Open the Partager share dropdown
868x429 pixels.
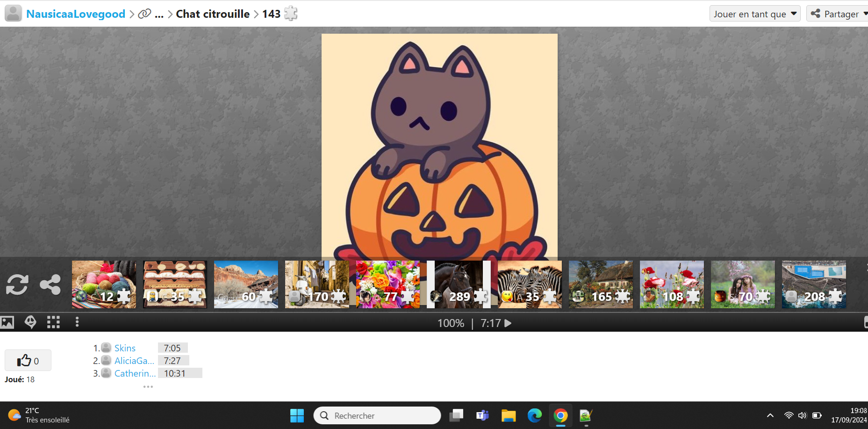click(x=838, y=14)
